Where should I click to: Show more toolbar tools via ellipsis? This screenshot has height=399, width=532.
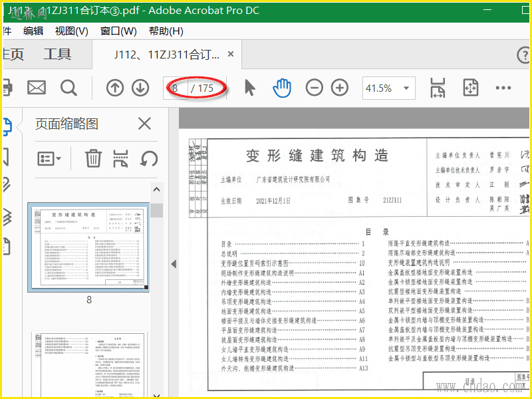click(x=503, y=88)
